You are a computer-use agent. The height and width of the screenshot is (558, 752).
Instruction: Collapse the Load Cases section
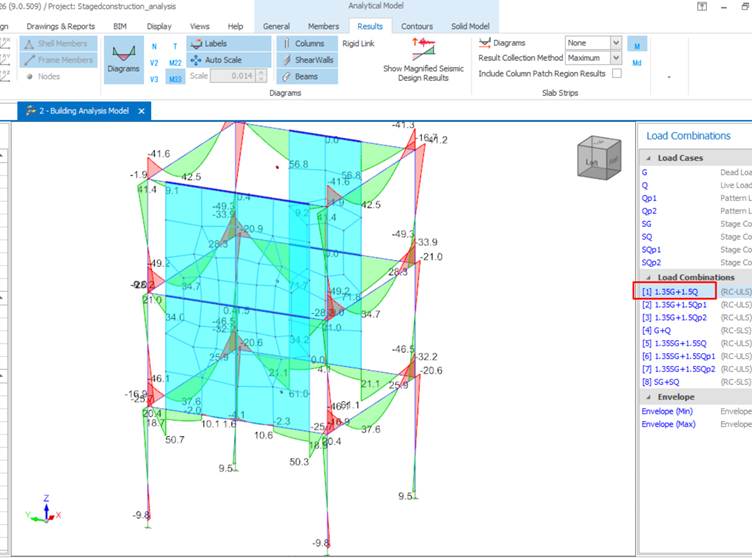click(648, 158)
